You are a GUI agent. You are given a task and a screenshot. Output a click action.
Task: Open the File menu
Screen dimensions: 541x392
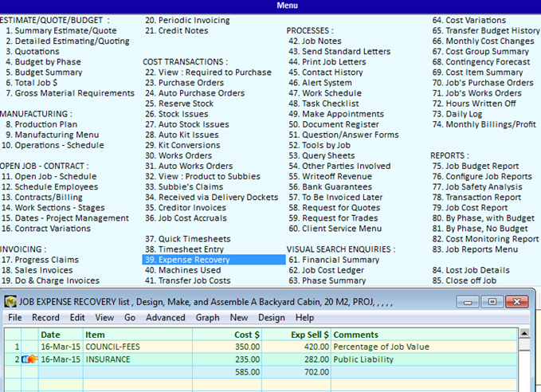pos(15,317)
